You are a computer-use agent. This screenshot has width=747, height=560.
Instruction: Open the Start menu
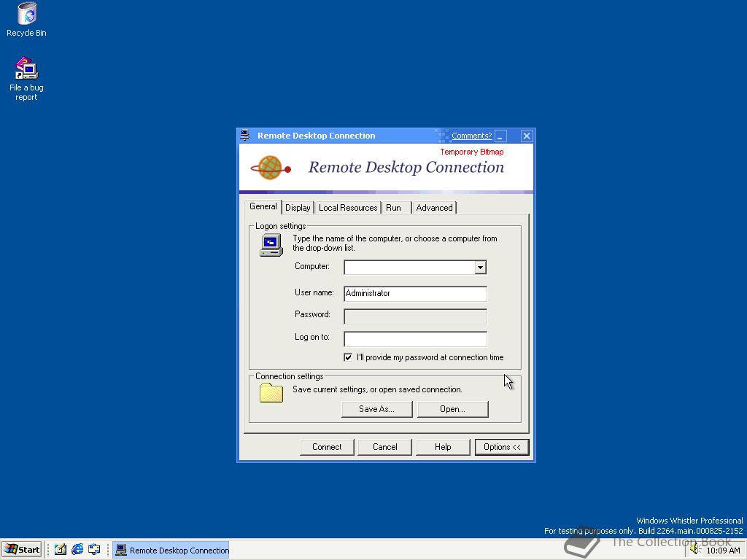(22, 550)
